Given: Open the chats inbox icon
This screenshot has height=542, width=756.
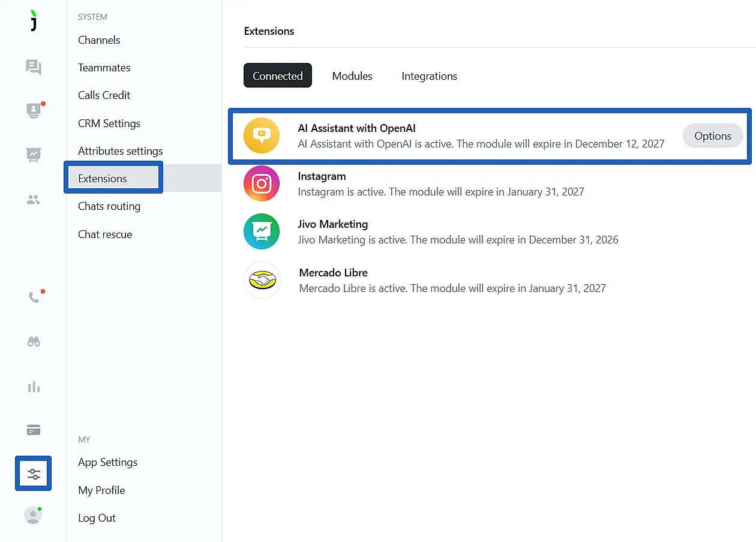Looking at the screenshot, I should [x=34, y=67].
